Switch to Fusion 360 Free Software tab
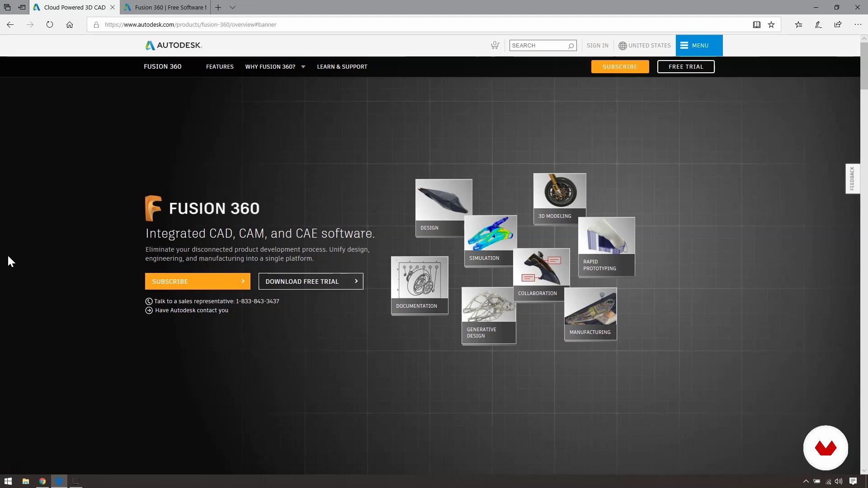 tap(166, 7)
